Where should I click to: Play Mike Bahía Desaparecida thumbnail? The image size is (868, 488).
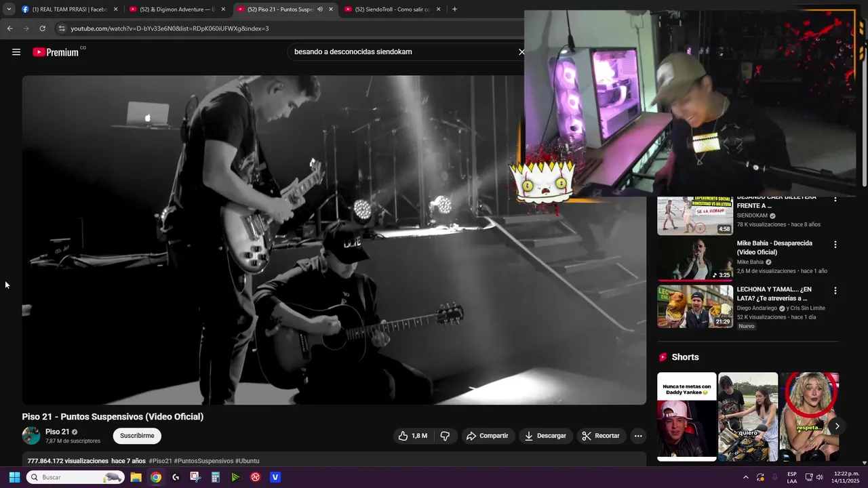pyautogui.click(x=695, y=260)
